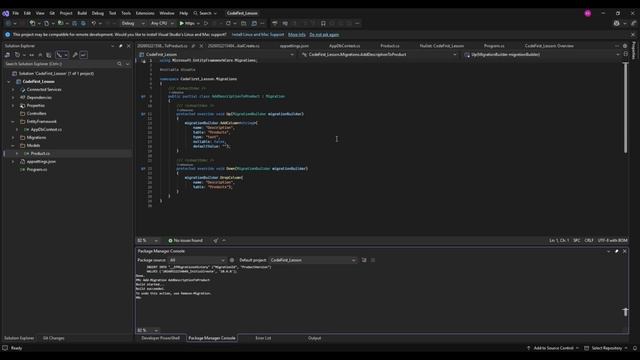
Task: Close the remote development info bar
Action: coord(633,35)
